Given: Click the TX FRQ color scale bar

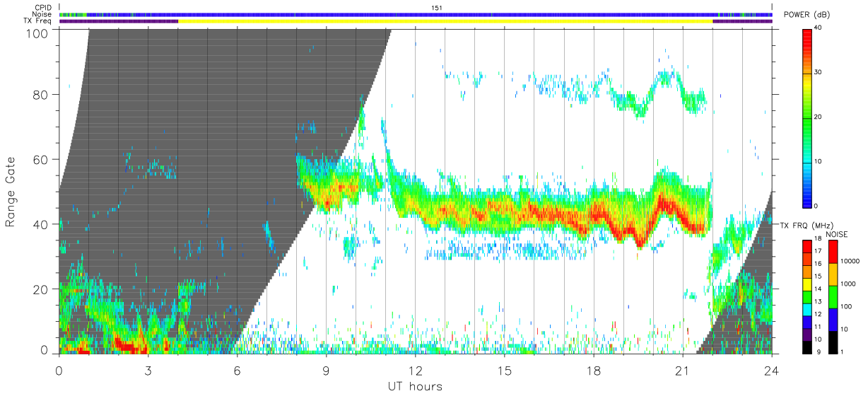Looking at the screenshot, I should tap(807, 297).
